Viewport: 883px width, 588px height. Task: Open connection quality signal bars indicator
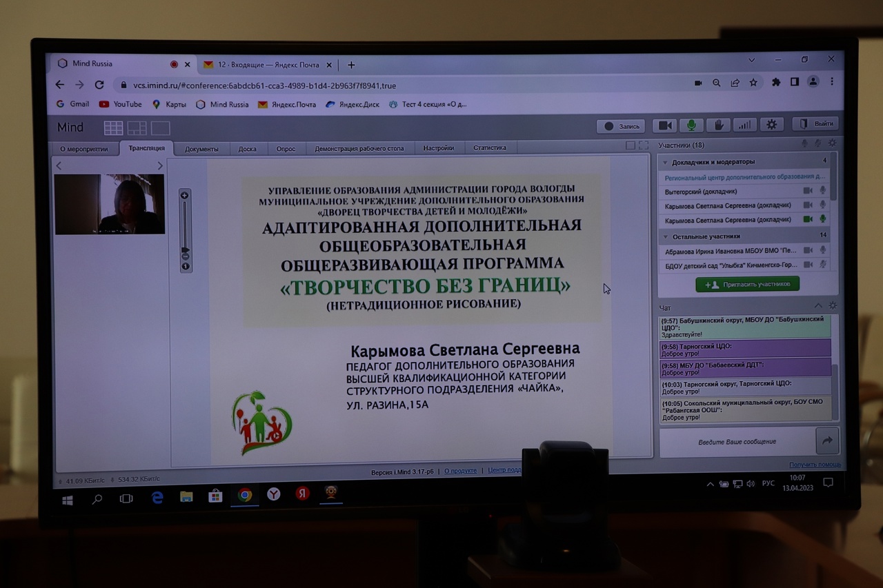pos(744,125)
